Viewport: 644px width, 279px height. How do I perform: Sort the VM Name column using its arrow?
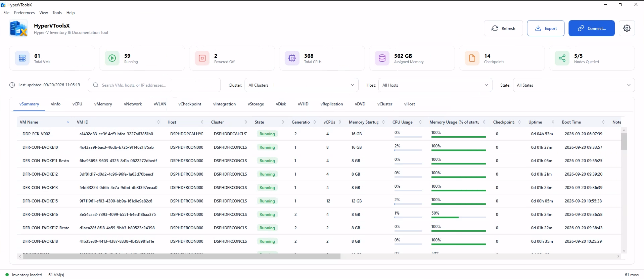pos(68,122)
